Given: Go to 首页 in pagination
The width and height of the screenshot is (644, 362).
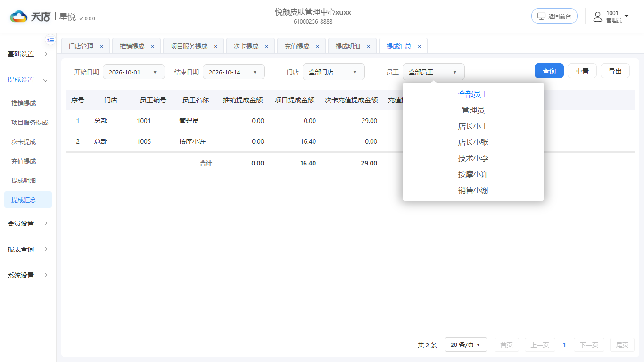Looking at the screenshot, I should (x=507, y=345).
